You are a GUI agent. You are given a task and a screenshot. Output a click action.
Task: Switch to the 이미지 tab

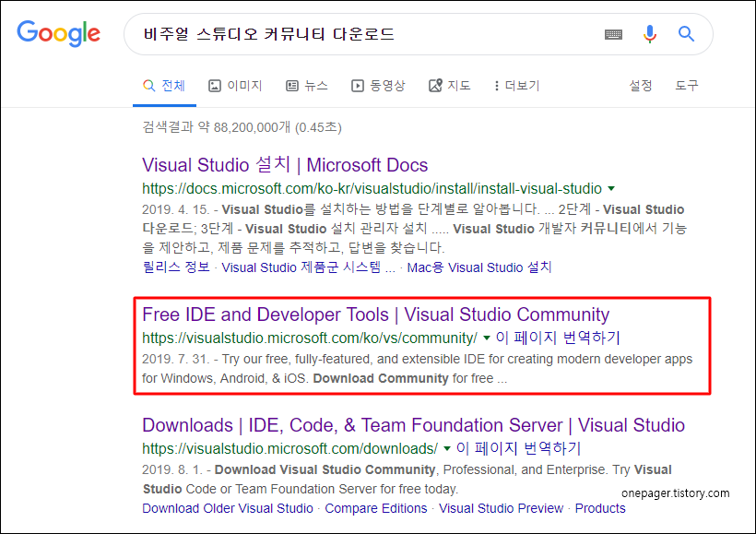(235, 86)
